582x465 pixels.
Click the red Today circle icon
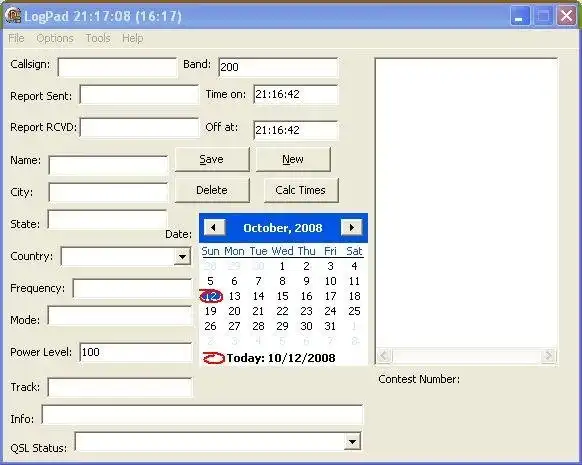pos(213,358)
